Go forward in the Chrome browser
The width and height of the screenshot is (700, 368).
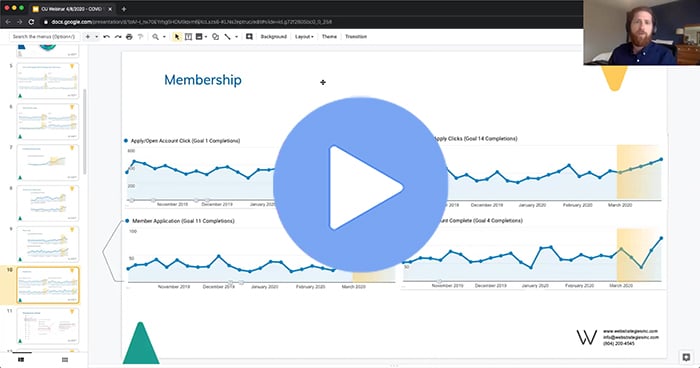click(20, 22)
